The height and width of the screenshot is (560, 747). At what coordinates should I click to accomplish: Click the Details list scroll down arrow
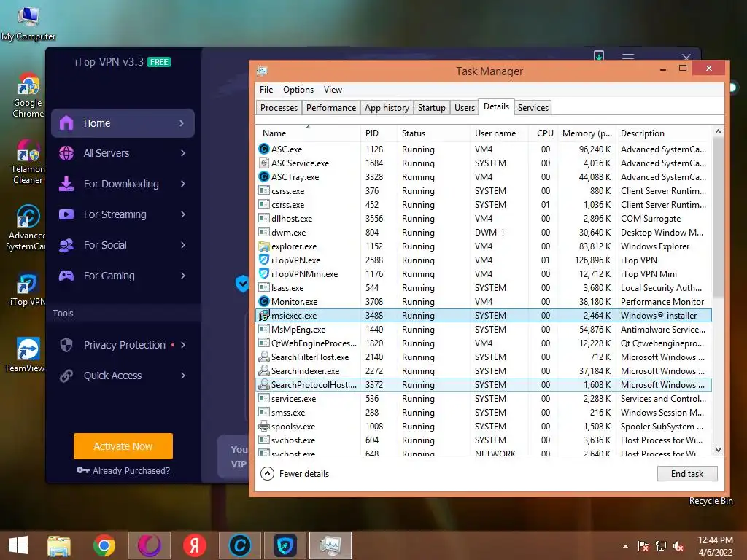(x=718, y=450)
